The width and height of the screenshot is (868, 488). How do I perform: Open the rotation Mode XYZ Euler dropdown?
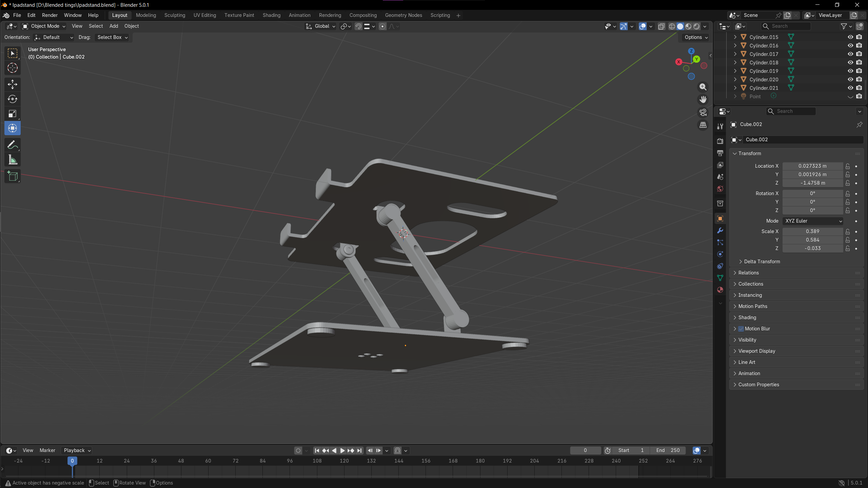[813, 221]
